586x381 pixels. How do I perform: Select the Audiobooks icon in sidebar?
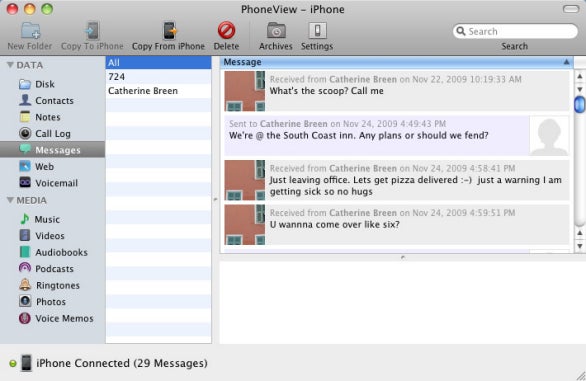(x=25, y=252)
